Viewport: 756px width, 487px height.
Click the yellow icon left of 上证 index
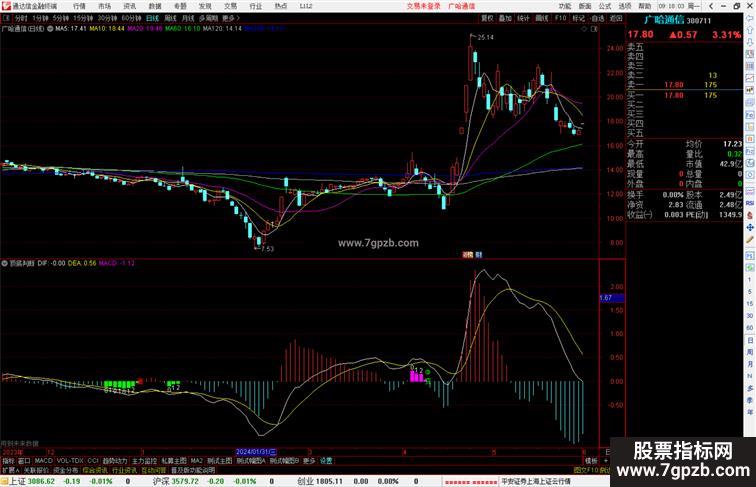click(x=4, y=481)
